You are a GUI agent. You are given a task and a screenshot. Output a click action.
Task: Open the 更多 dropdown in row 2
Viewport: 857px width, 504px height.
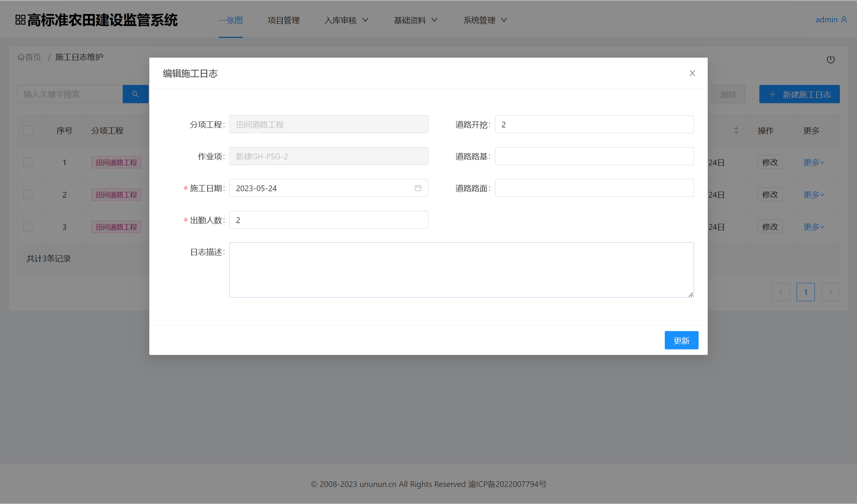pyautogui.click(x=814, y=195)
